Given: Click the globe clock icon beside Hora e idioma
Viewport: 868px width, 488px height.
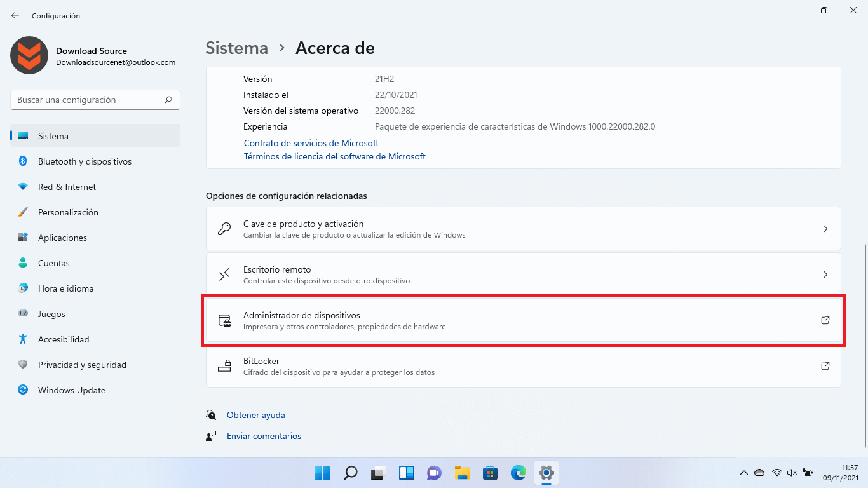Looking at the screenshot, I should pyautogui.click(x=23, y=288).
